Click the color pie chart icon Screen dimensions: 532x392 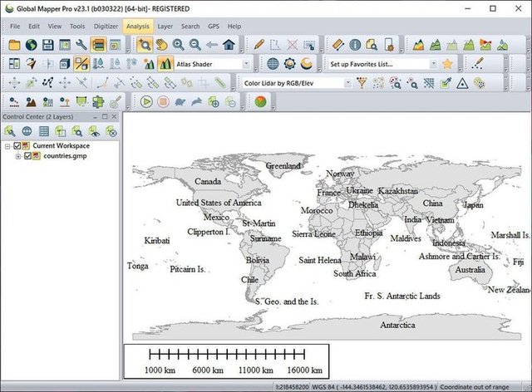(260, 101)
